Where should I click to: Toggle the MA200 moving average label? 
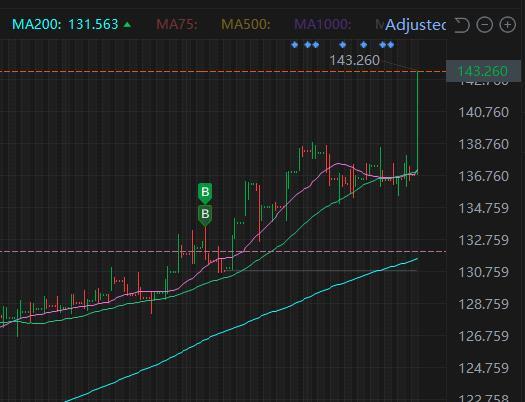coord(37,24)
